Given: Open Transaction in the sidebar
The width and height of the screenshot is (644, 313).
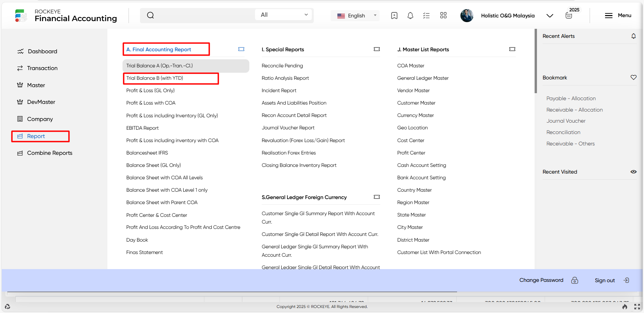Looking at the screenshot, I should (37, 68).
